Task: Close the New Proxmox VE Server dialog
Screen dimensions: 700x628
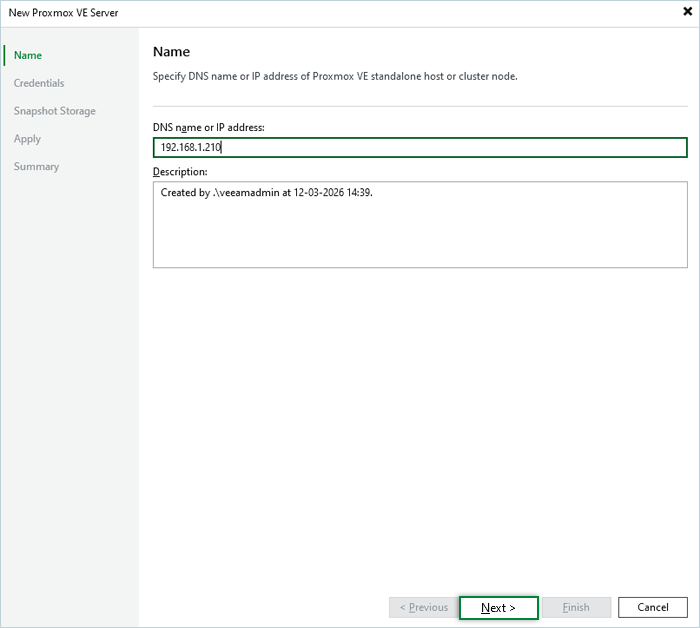Action: tap(687, 12)
